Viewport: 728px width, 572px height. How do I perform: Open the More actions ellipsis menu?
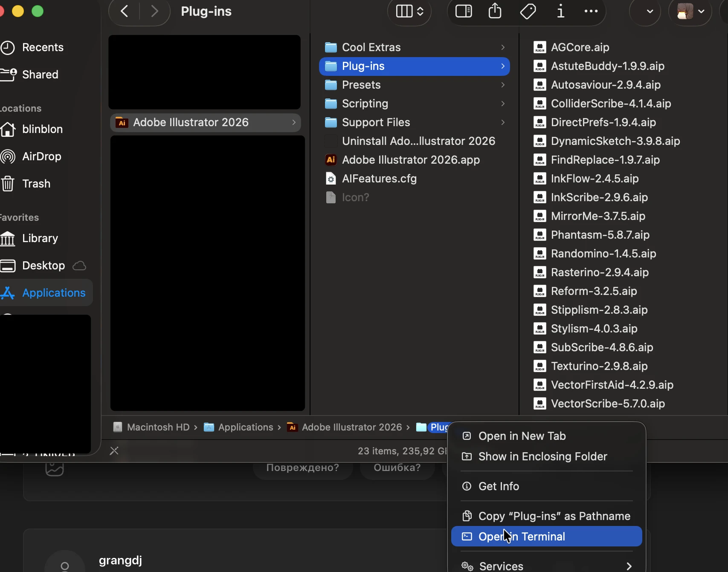click(x=591, y=12)
